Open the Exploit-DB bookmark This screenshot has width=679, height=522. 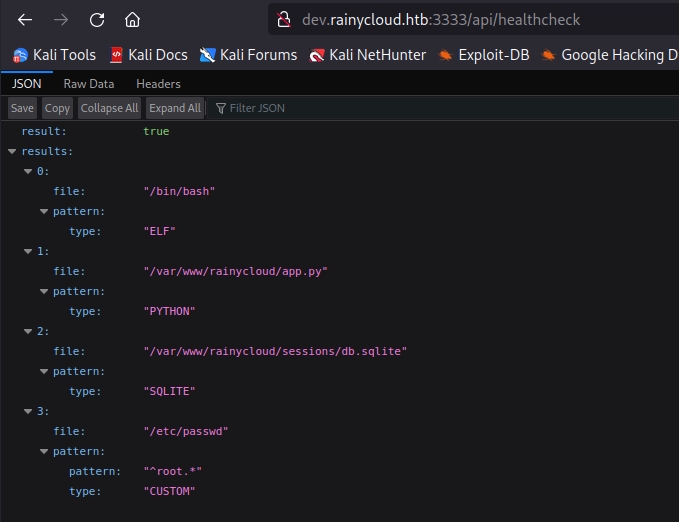pos(483,55)
